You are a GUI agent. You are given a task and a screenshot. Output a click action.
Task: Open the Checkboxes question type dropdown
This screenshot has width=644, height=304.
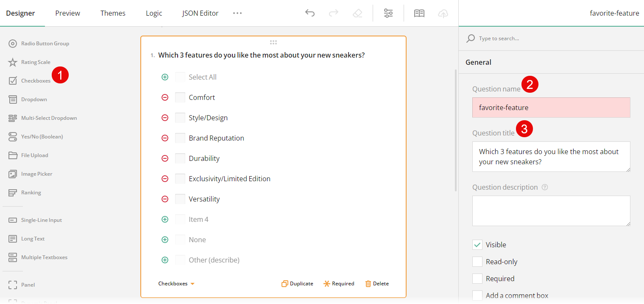click(x=176, y=283)
